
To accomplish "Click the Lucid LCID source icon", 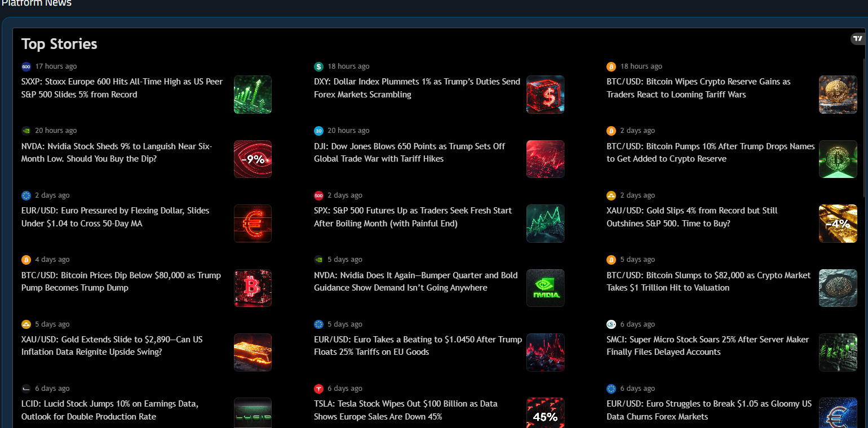I will click(x=26, y=389).
